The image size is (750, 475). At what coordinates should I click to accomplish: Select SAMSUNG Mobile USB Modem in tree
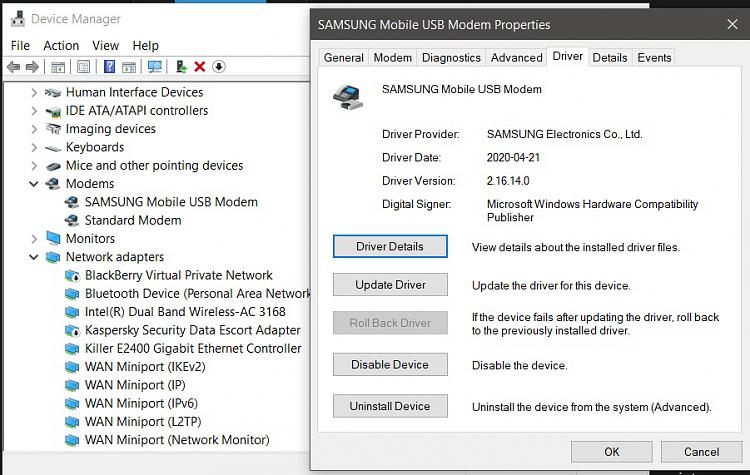(171, 202)
